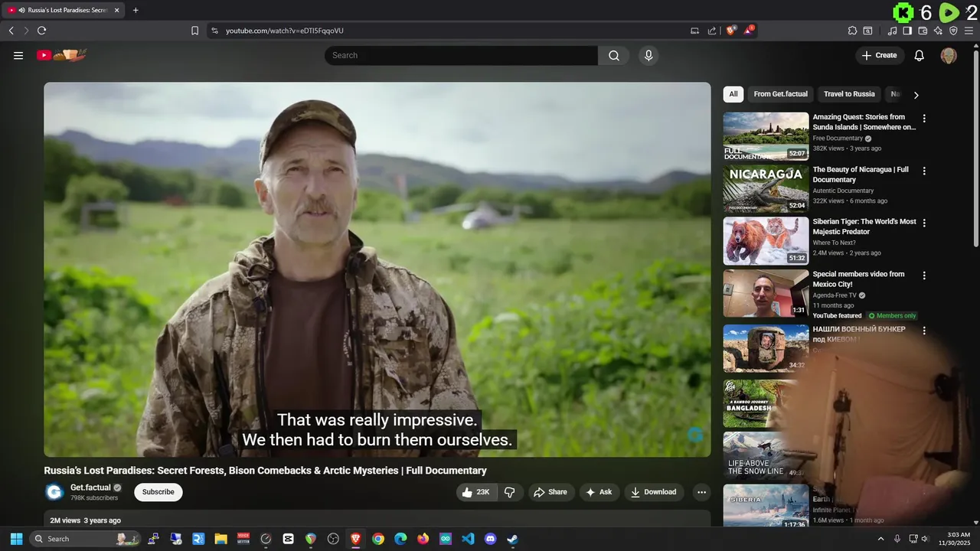Click the YouTube search input field
The image size is (980, 551).
click(x=461, y=55)
